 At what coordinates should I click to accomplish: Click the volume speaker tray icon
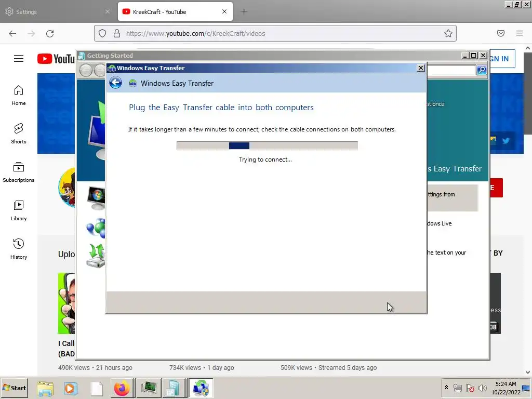coord(482,388)
